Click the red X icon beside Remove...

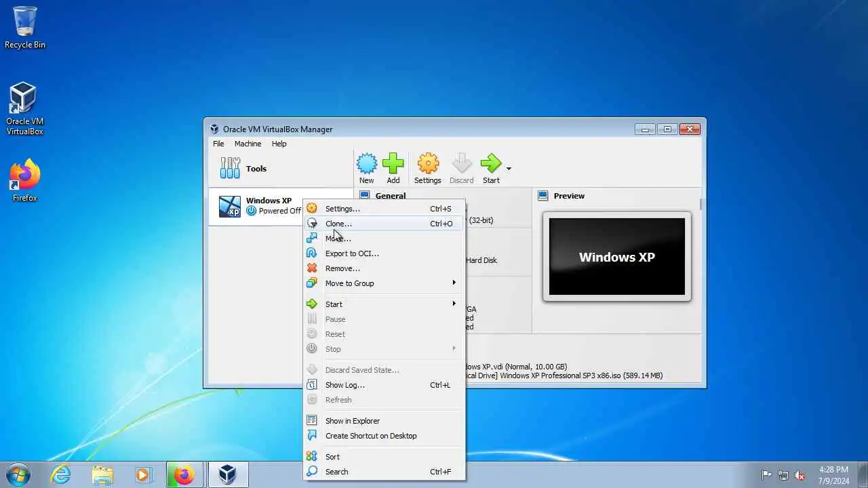click(312, 268)
